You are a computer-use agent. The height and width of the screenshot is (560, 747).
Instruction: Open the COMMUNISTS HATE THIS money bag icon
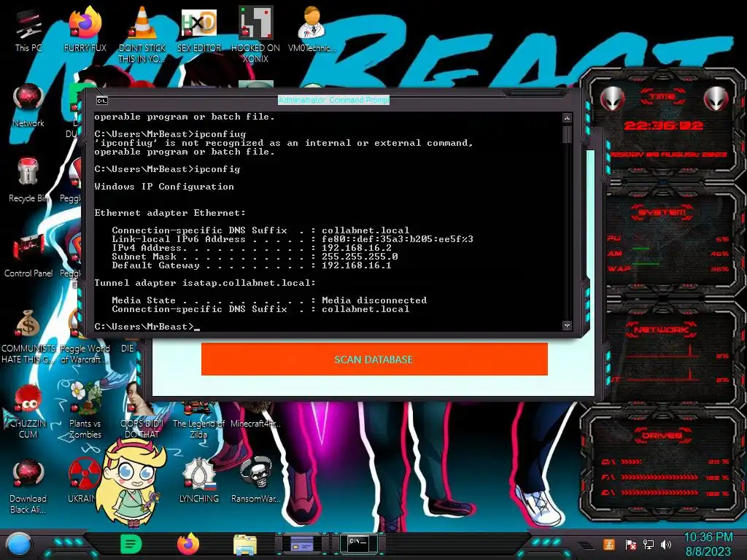tap(28, 336)
